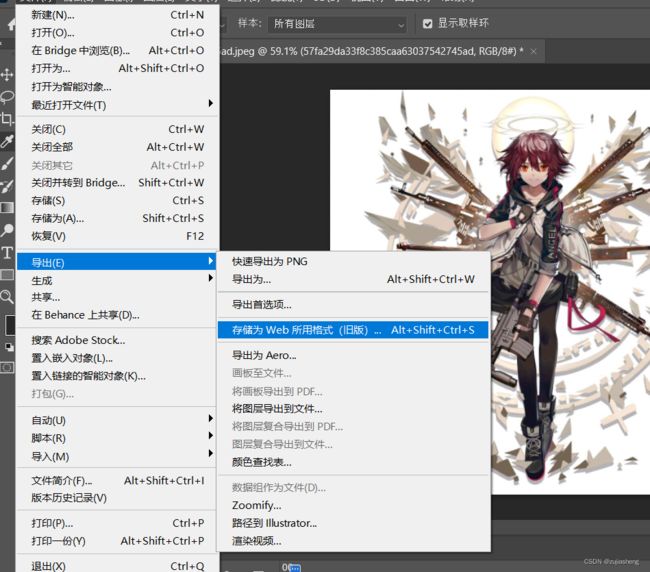Choose 打开(O)... menu entry
The height and width of the screenshot is (572, 650).
pyautogui.click(x=117, y=33)
